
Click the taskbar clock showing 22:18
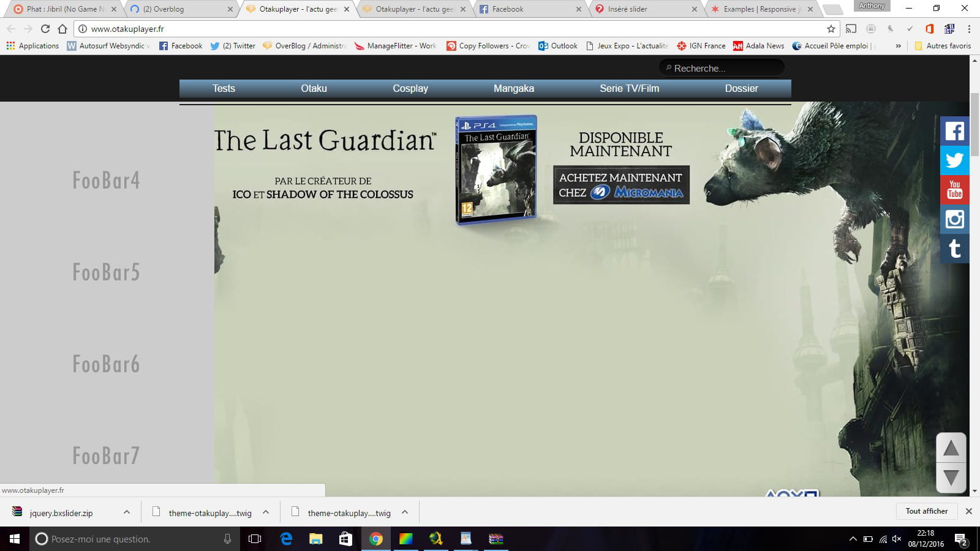click(x=925, y=539)
